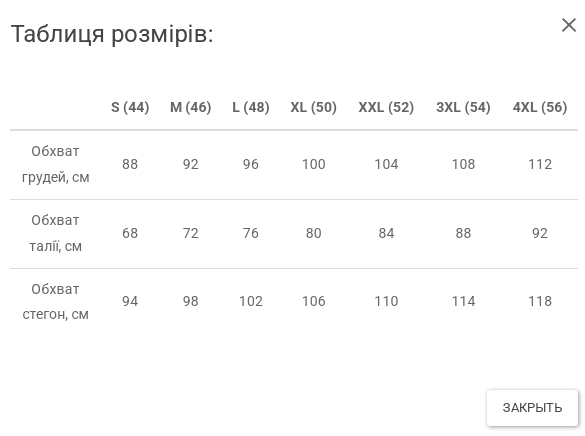The width and height of the screenshot is (585, 436).
Task: Click the Обхват талії row label
Action: [x=55, y=233]
